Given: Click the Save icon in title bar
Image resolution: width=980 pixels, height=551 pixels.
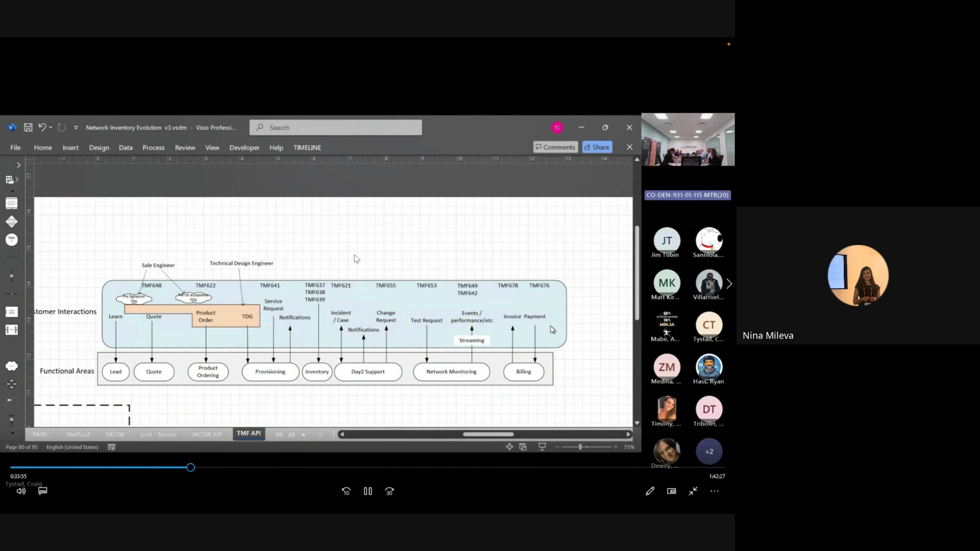Looking at the screenshot, I should (x=28, y=128).
